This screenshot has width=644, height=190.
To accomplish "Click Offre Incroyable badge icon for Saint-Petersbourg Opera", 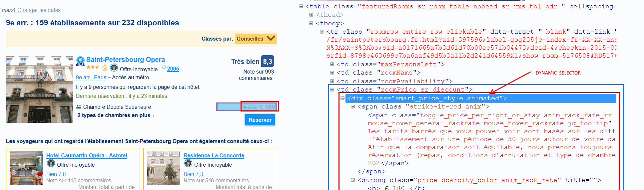I will click(x=114, y=68).
